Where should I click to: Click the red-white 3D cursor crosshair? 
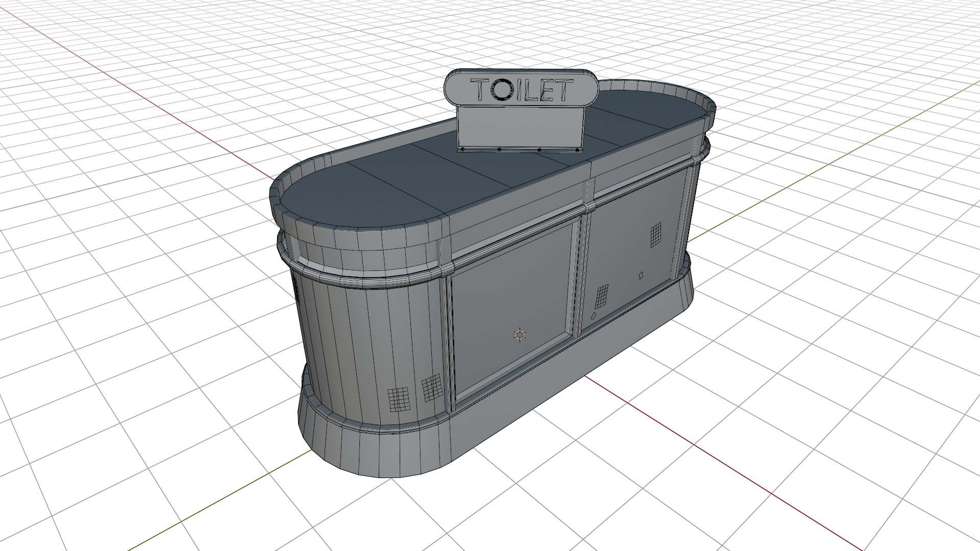(520, 335)
